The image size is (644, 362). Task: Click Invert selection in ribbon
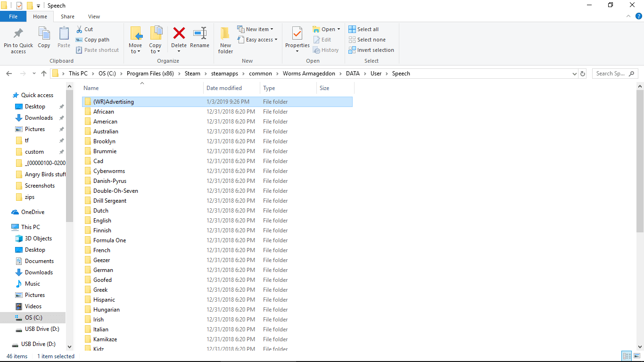(x=371, y=50)
